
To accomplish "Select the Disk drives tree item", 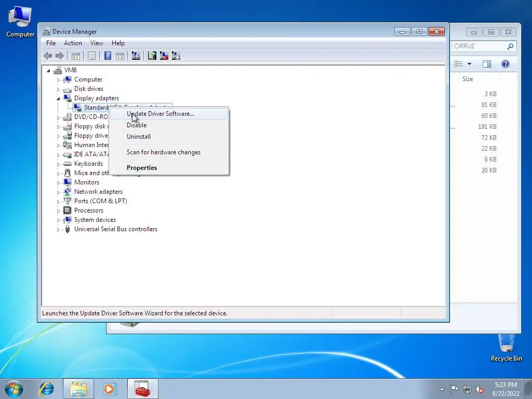I will click(x=89, y=88).
